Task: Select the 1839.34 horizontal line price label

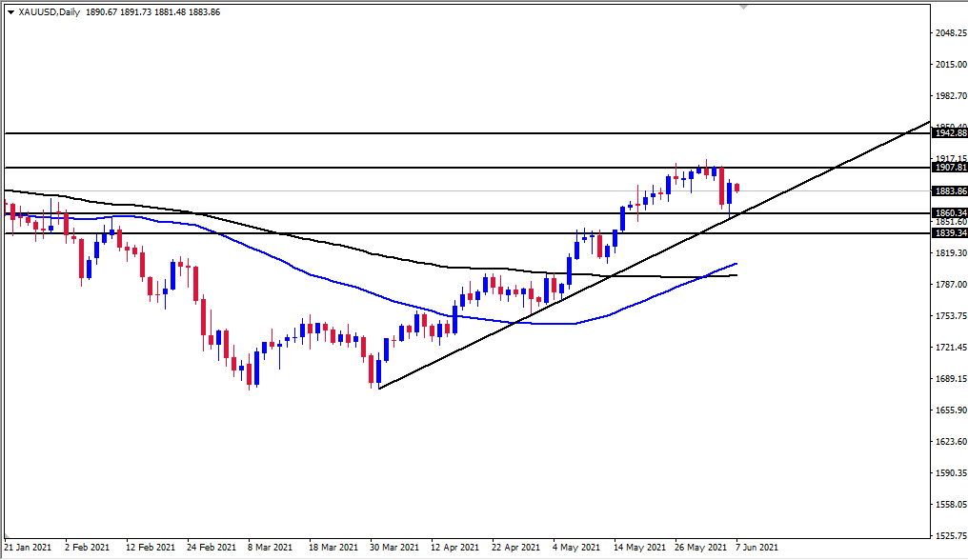Action: pos(950,232)
